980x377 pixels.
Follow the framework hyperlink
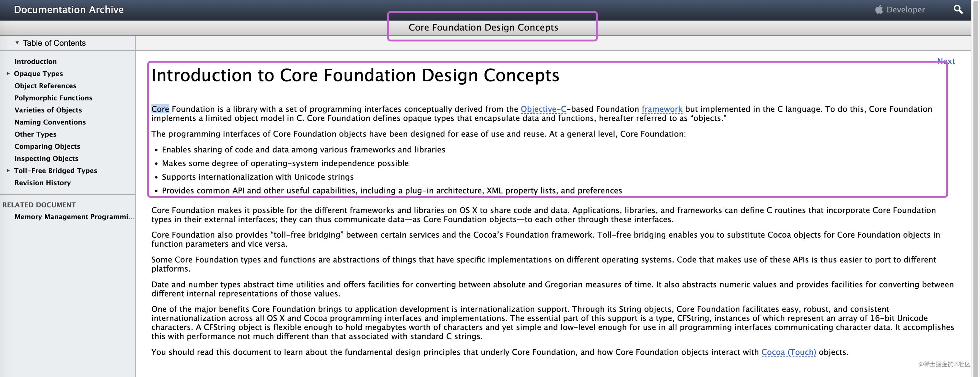click(x=661, y=109)
